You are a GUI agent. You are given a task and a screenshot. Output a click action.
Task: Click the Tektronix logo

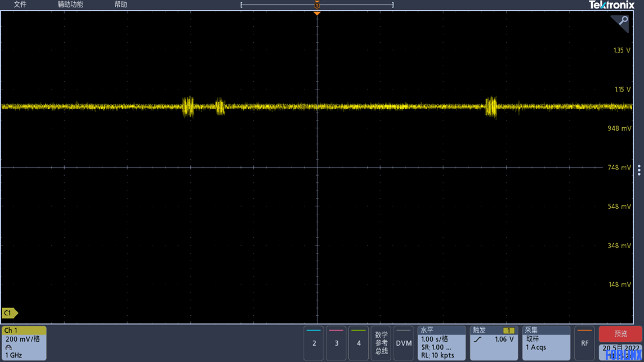[611, 5]
